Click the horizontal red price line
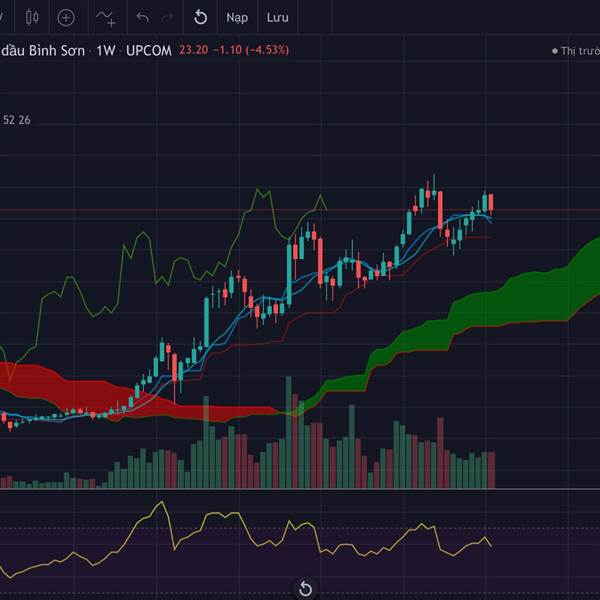 [x=300, y=210]
